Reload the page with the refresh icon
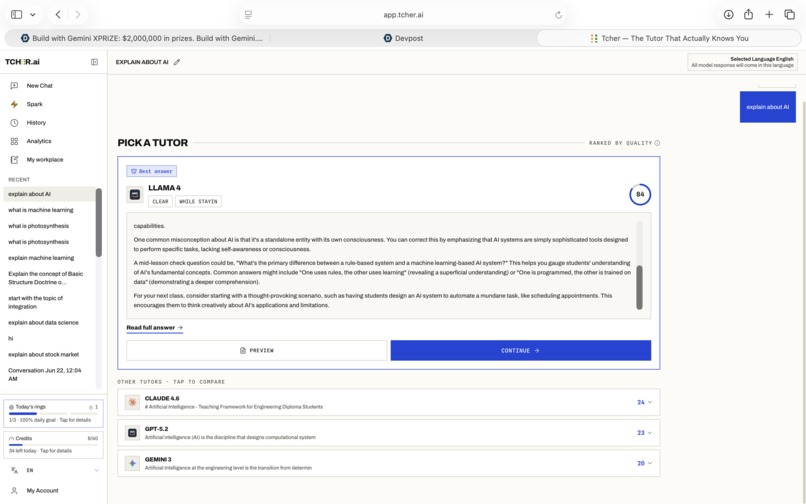 pyautogui.click(x=558, y=15)
